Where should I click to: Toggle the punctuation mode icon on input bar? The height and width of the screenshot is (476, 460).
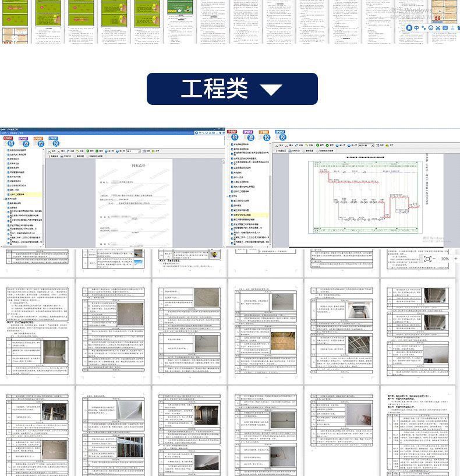point(423,28)
